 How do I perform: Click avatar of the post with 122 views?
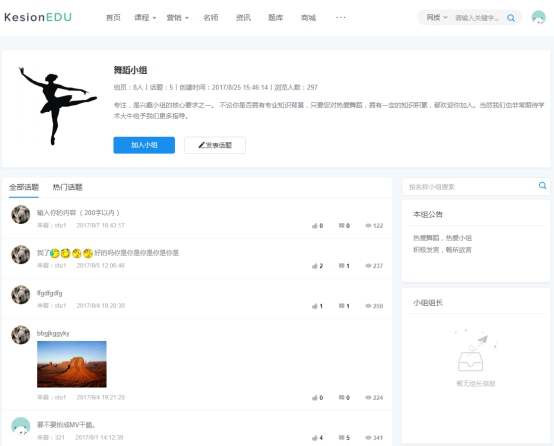20,215
